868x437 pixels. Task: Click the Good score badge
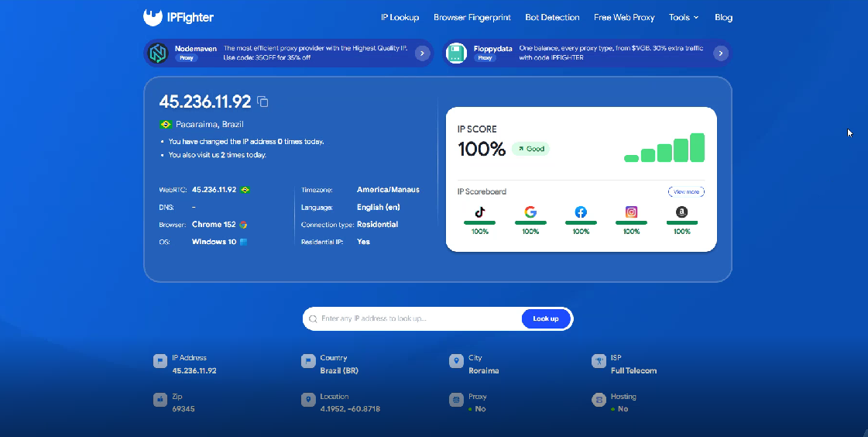coord(530,149)
